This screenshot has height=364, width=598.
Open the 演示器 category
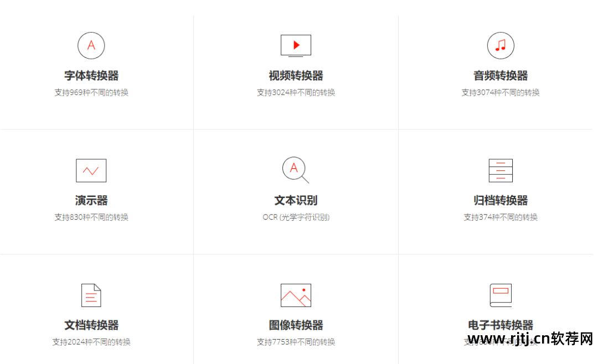(91, 201)
